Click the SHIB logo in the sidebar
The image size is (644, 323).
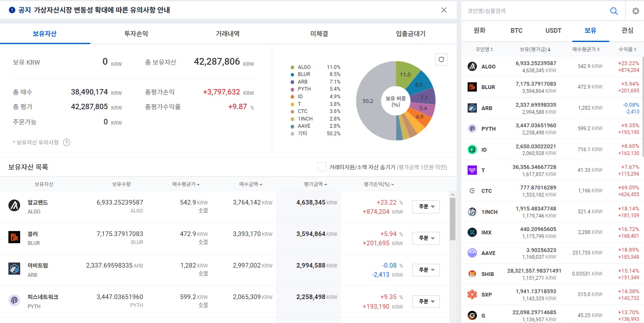[x=472, y=274]
